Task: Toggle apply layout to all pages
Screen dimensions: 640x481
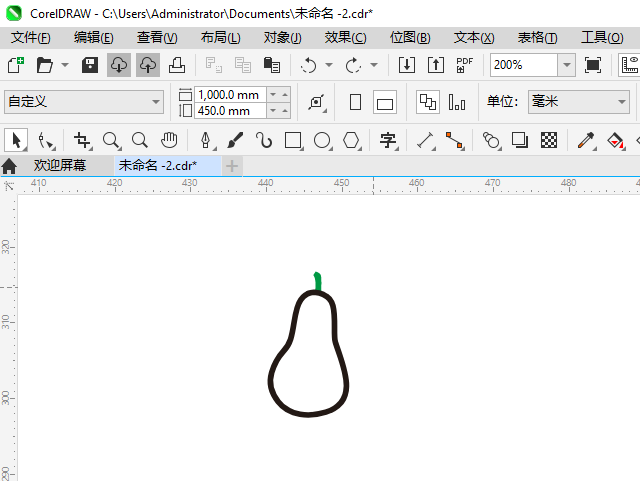Action: click(428, 102)
